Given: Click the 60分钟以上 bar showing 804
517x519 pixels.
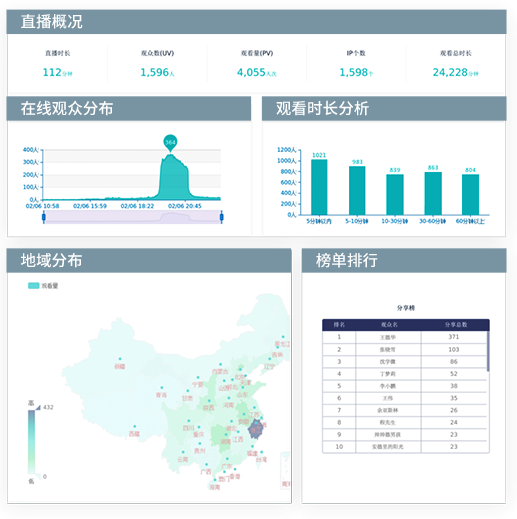Looking at the screenshot, I should tap(470, 195).
